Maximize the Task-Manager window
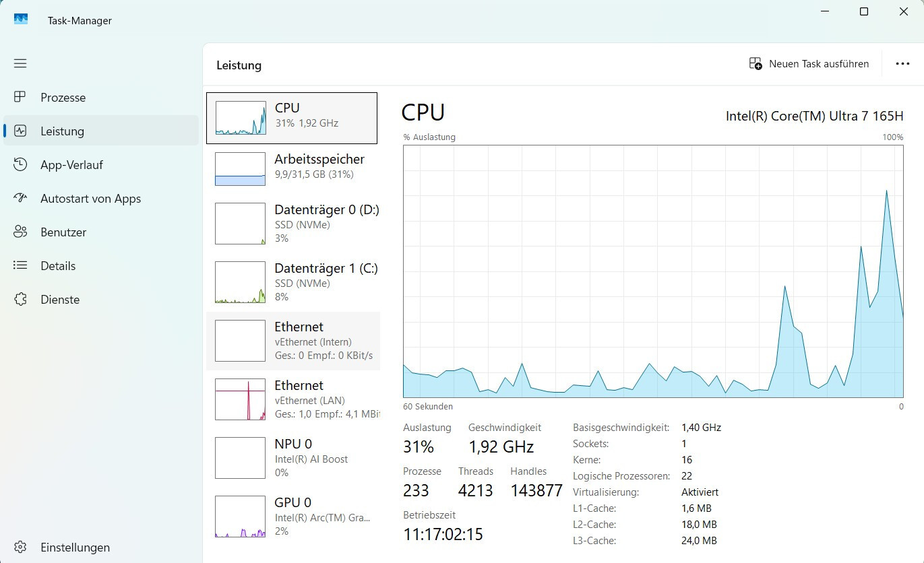This screenshot has height=563, width=924. coord(864,11)
